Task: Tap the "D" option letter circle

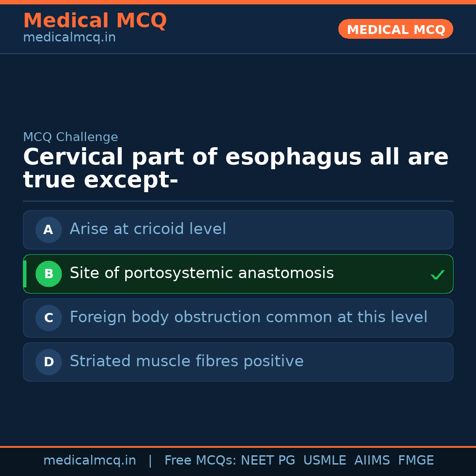Action: click(48, 362)
